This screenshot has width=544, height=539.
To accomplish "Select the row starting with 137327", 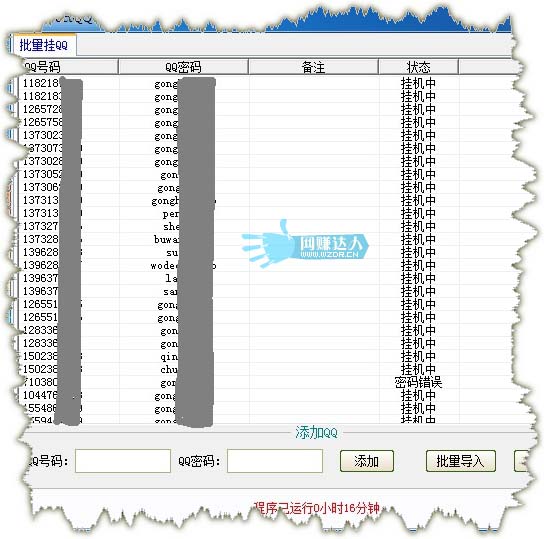I will [265, 226].
